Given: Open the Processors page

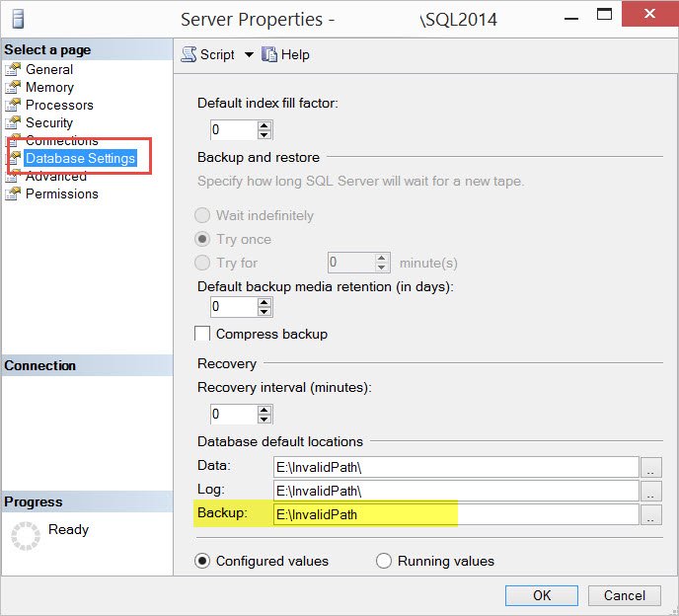Looking at the screenshot, I should pyautogui.click(x=59, y=105).
